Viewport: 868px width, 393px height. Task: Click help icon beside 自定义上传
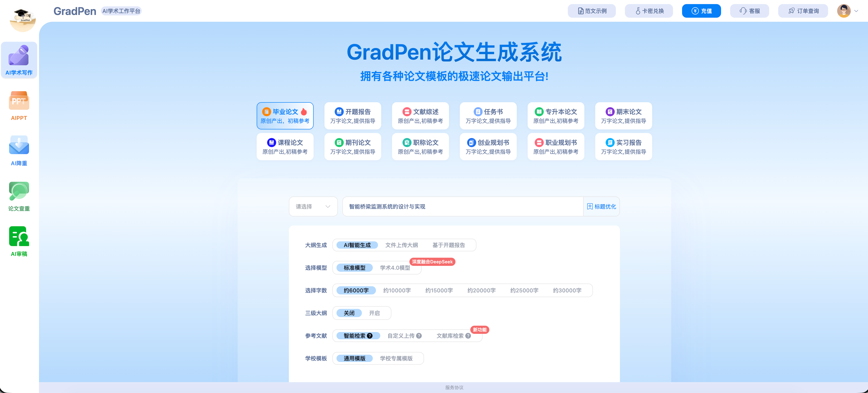point(419,336)
